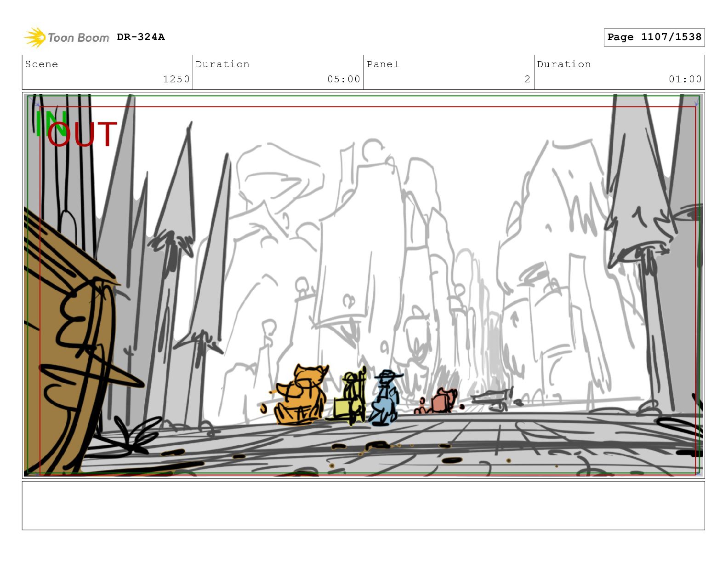Click the Page 1107/1538 indicator box
Image resolution: width=728 pixels, height=563 pixels.
654,37
